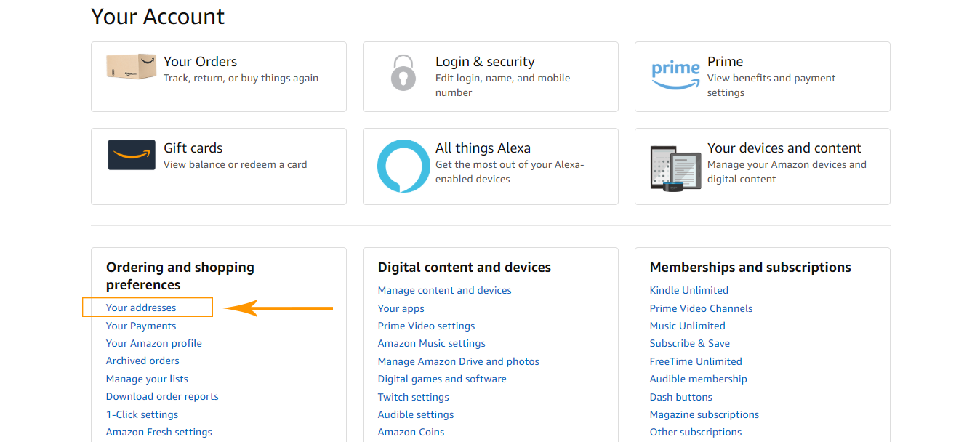Image resolution: width=980 pixels, height=442 pixels.
Task: Open Audible membership link
Action: [699, 379]
